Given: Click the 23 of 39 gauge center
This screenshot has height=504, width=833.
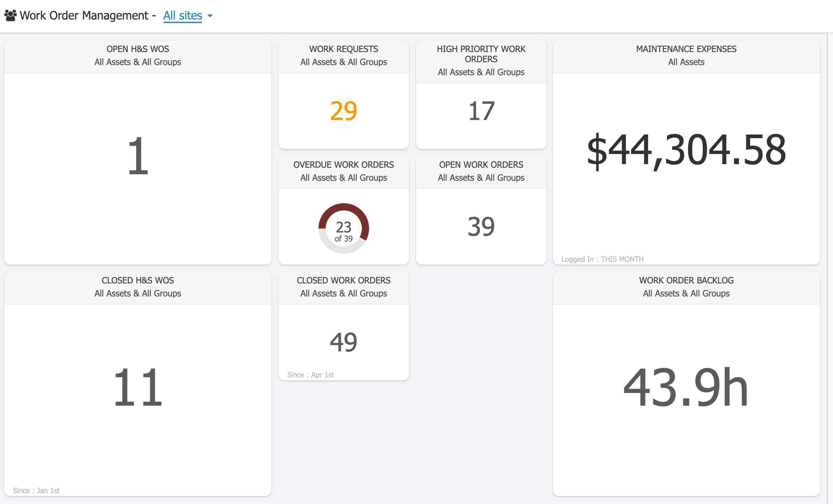Looking at the screenshot, I should tap(343, 228).
